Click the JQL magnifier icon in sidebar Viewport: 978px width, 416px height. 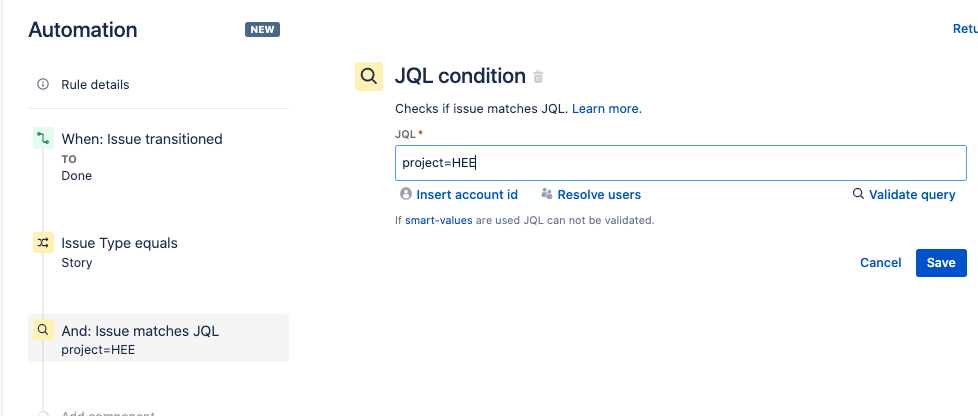43,329
